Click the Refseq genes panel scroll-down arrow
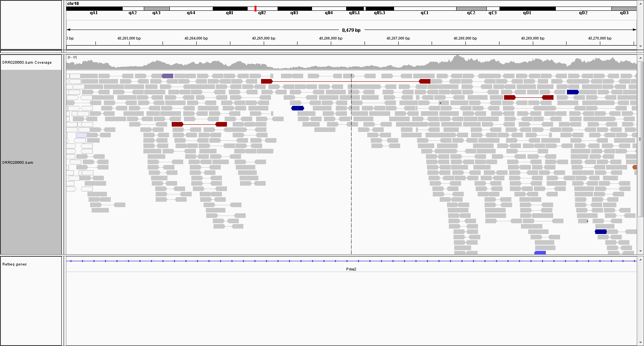Viewport: 644px width, 346px height. (x=640, y=343)
